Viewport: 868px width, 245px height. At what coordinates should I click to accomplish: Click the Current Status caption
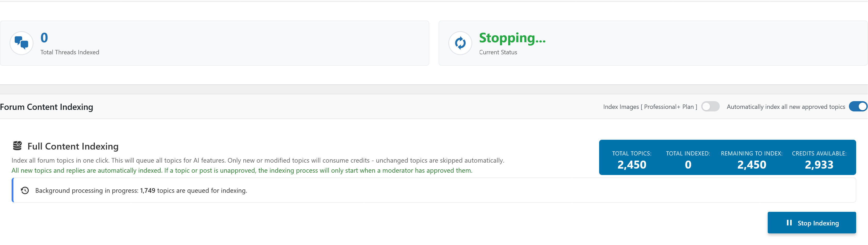[498, 52]
